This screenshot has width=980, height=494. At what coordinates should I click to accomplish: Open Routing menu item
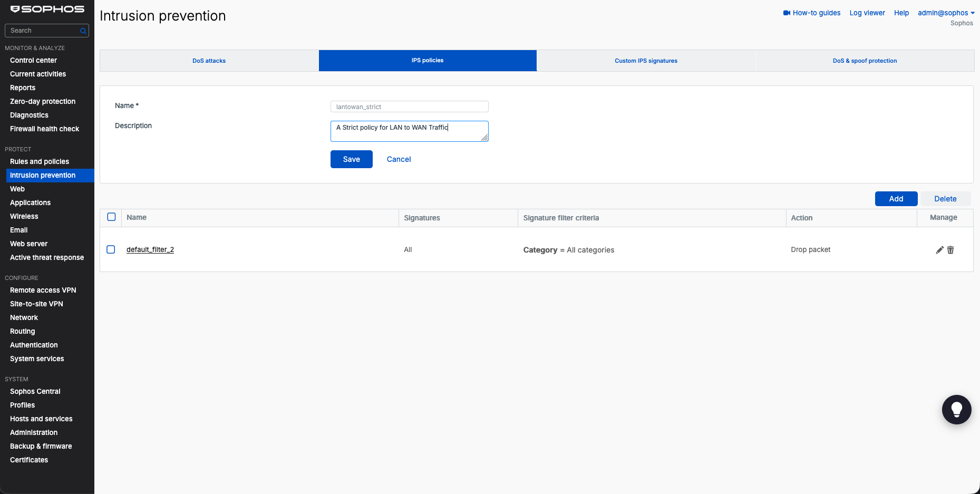(x=22, y=331)
